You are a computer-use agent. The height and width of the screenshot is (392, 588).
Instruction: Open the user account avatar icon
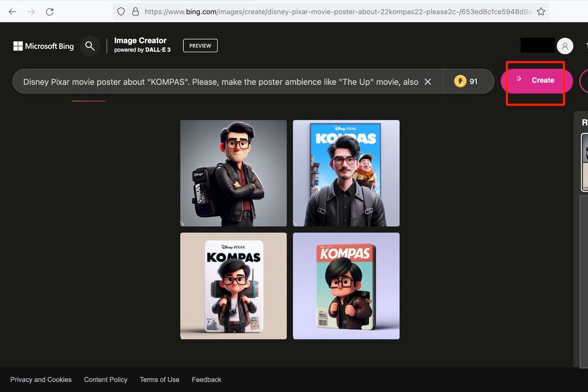point(565,46)
